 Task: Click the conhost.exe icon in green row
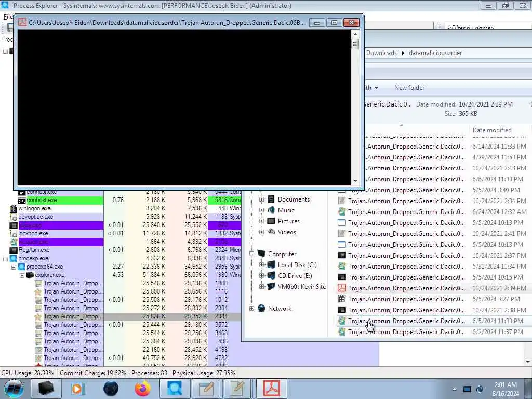pos(22,201)
